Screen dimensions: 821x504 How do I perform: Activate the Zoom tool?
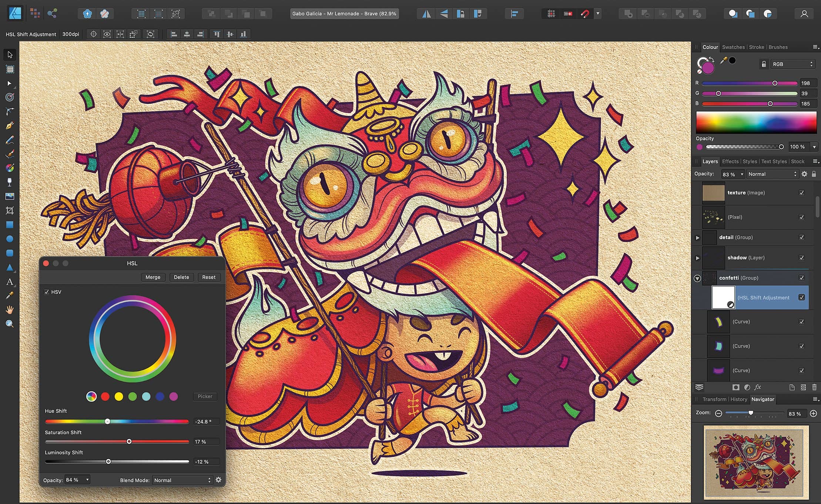tap(10, 324)
